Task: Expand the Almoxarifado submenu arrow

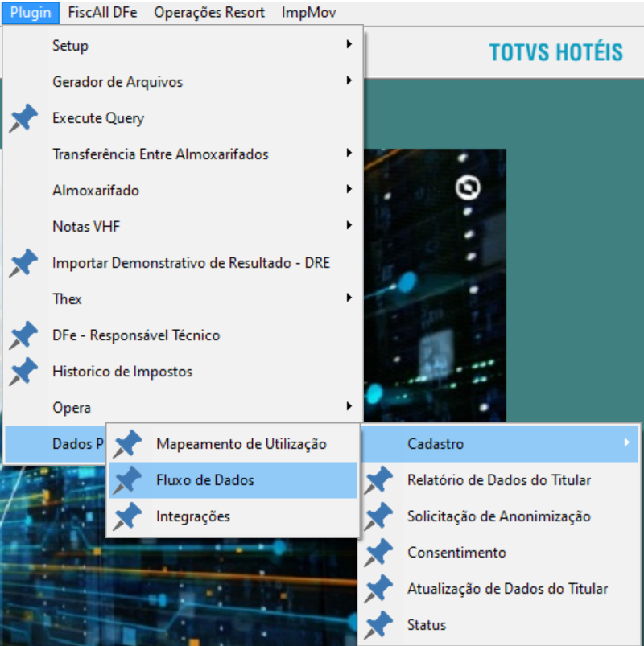Action: click(x=349, y=189)
